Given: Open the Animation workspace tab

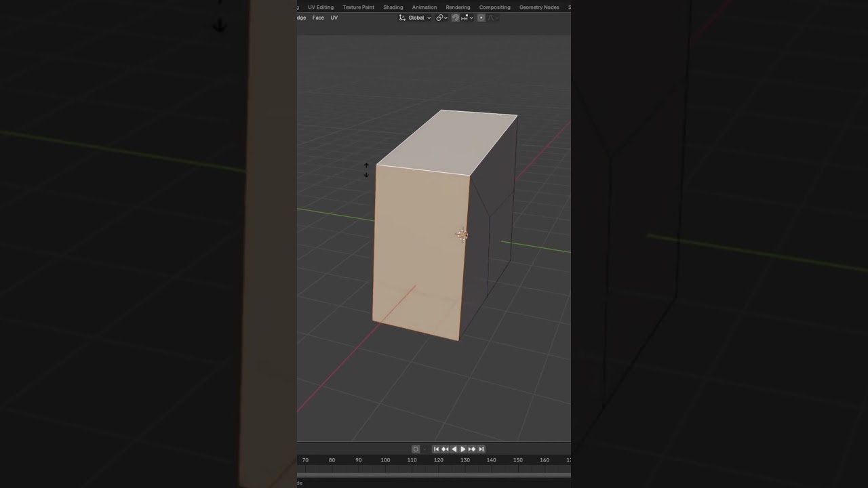Looking at the screenshot, I should pos(425,7).
